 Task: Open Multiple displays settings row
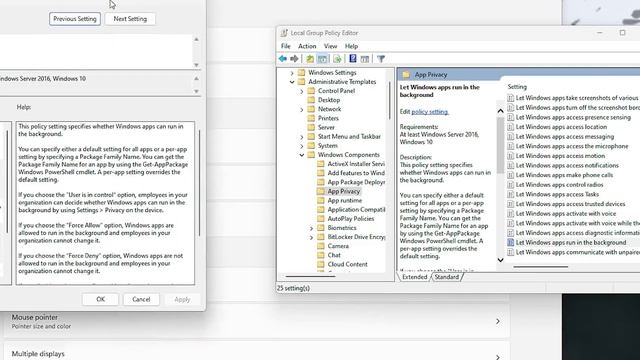(x=256, y=353)
